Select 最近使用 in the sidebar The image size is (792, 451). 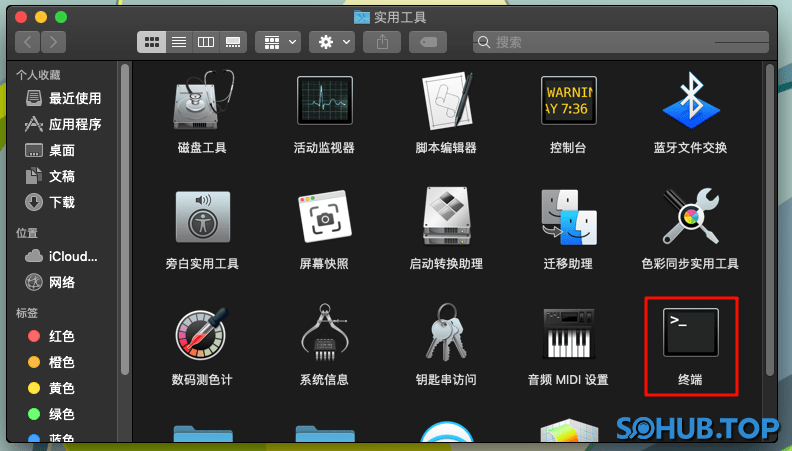point(63,98)
